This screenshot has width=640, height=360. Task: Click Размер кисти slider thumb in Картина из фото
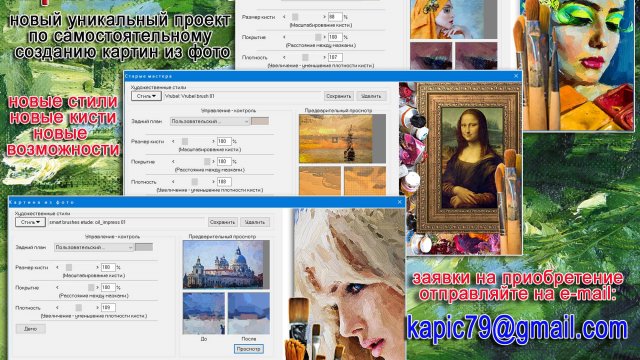(x=69, y=267)
